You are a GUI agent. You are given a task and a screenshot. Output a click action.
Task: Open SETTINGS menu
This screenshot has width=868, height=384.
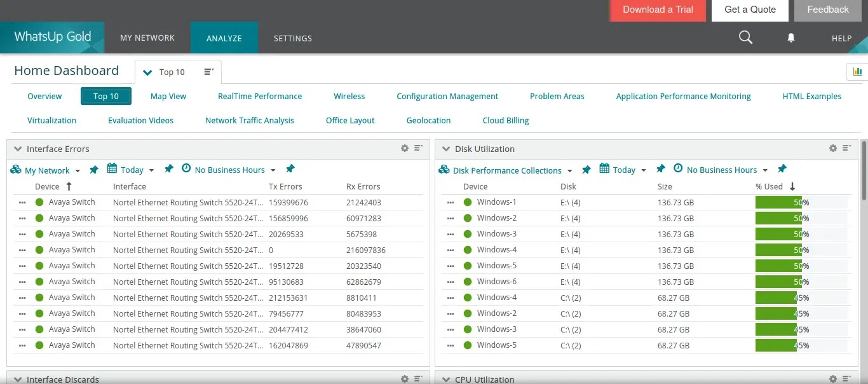[x=293, y=38]
